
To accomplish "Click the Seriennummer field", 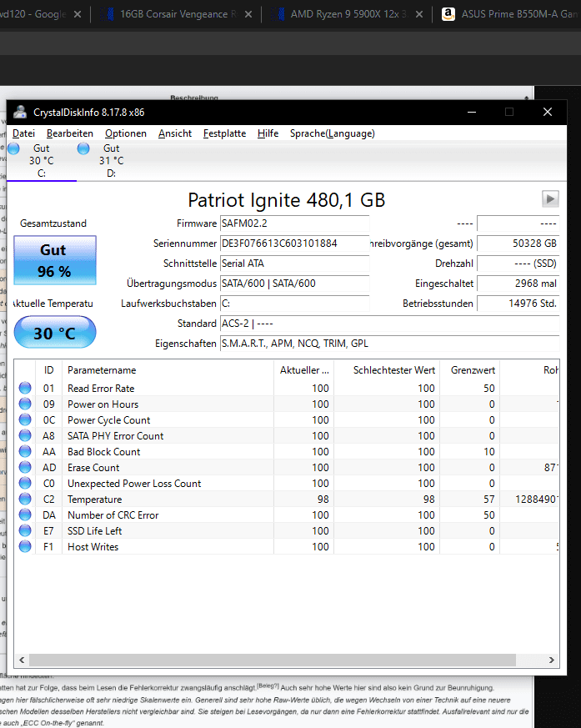I will coord(294,244).
